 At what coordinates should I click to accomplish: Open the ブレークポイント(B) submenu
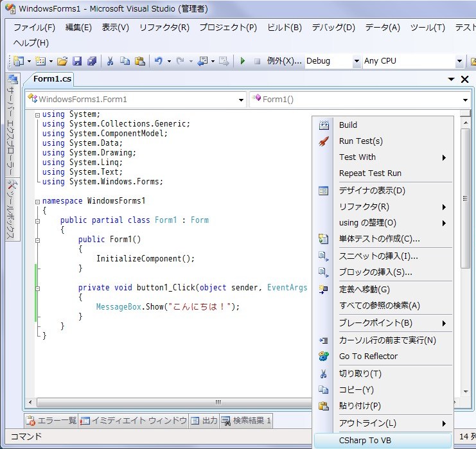coord(383,323)
